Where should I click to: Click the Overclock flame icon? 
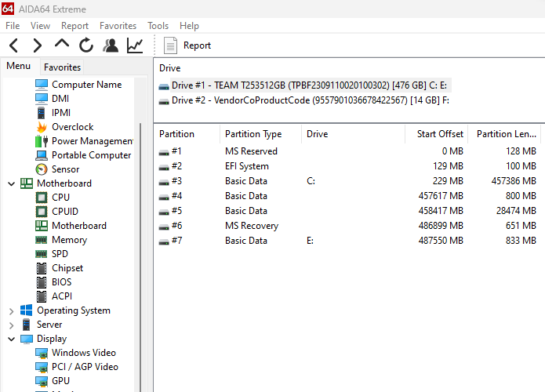click(42, 127)
